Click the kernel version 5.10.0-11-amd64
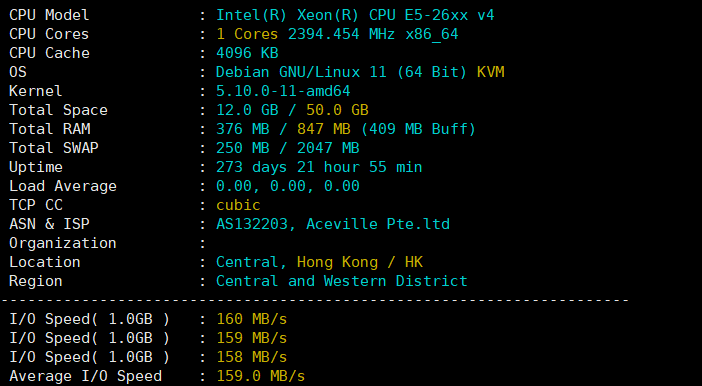The width and height of the screenshot is (702, 386). click(283, 91)
